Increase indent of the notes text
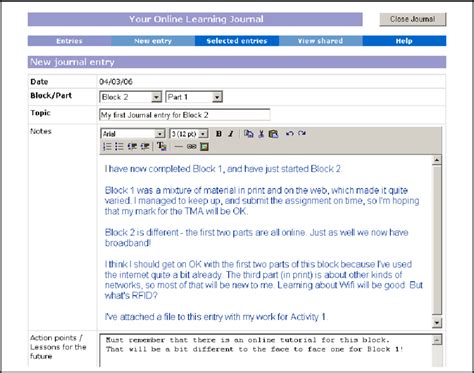The width and height of the screenshot is (474, 373). tap(145, 146)
